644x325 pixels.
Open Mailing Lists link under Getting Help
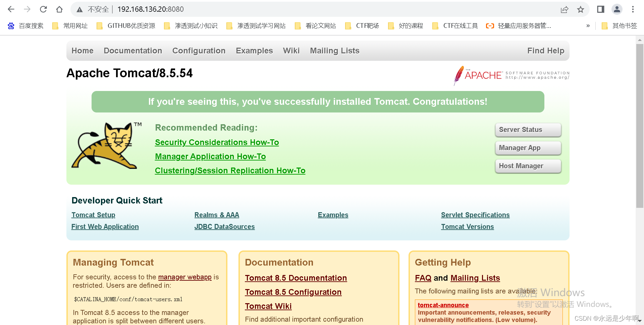point(475,278)
